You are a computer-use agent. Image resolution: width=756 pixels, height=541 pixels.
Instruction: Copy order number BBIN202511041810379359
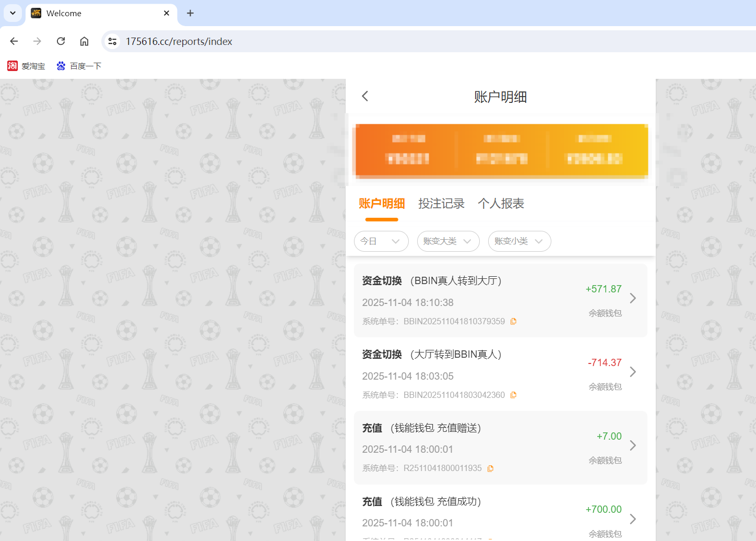[x=513, y=321]
